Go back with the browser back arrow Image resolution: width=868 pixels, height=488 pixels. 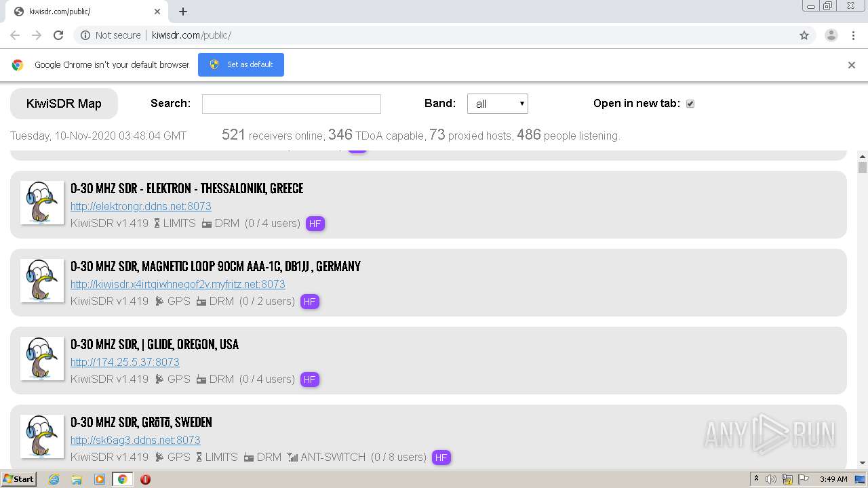[x=15, y=35]
